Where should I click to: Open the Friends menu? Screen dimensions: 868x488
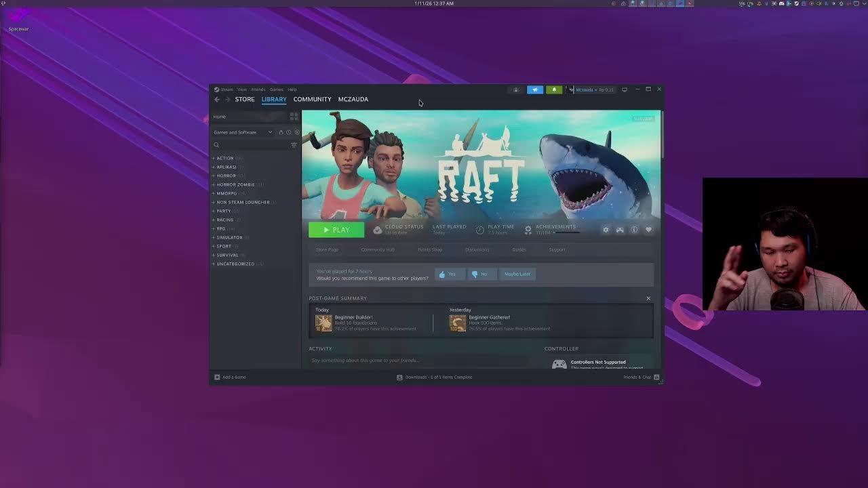(x=258, y=89)
